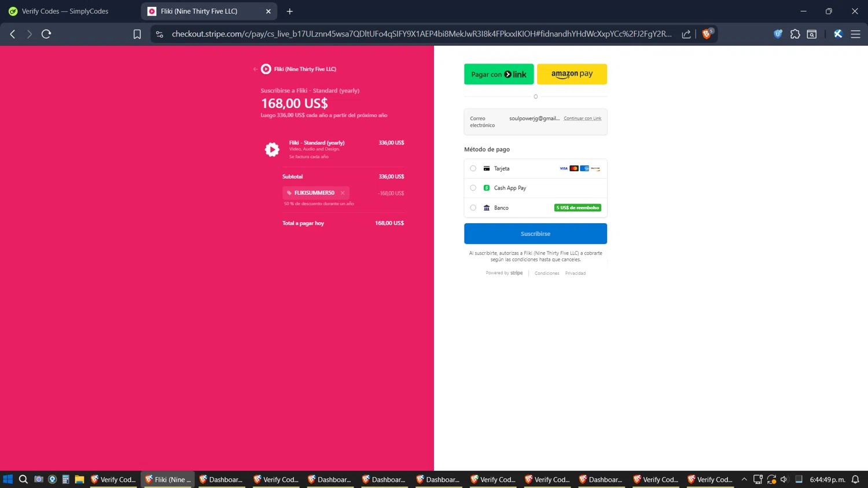868x488 pixels.
Task: Select the Tarjeta radio button
Action: (x=473, y=169)
